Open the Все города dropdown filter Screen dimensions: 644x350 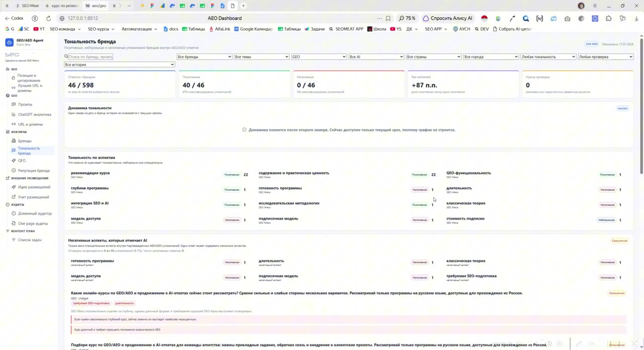[x=491, y=57]
